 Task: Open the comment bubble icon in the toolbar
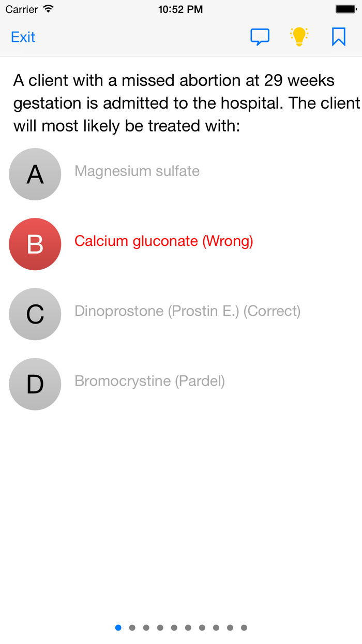(x=260, y=36)
